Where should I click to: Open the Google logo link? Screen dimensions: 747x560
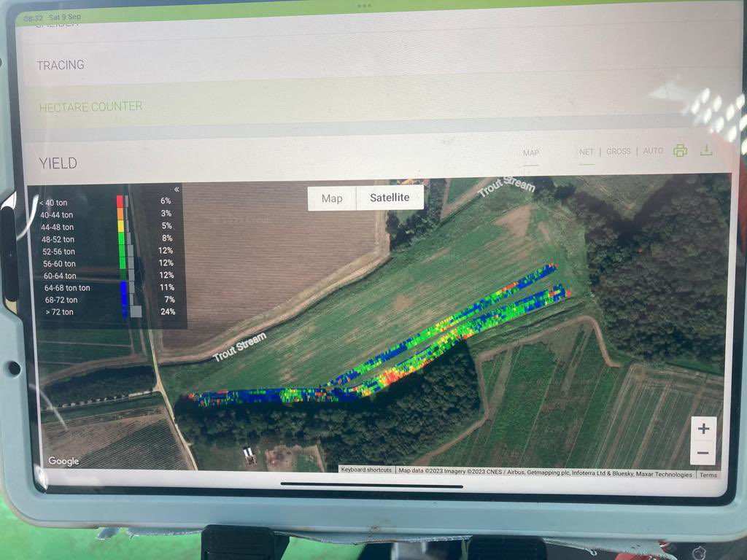pos(63,461)
